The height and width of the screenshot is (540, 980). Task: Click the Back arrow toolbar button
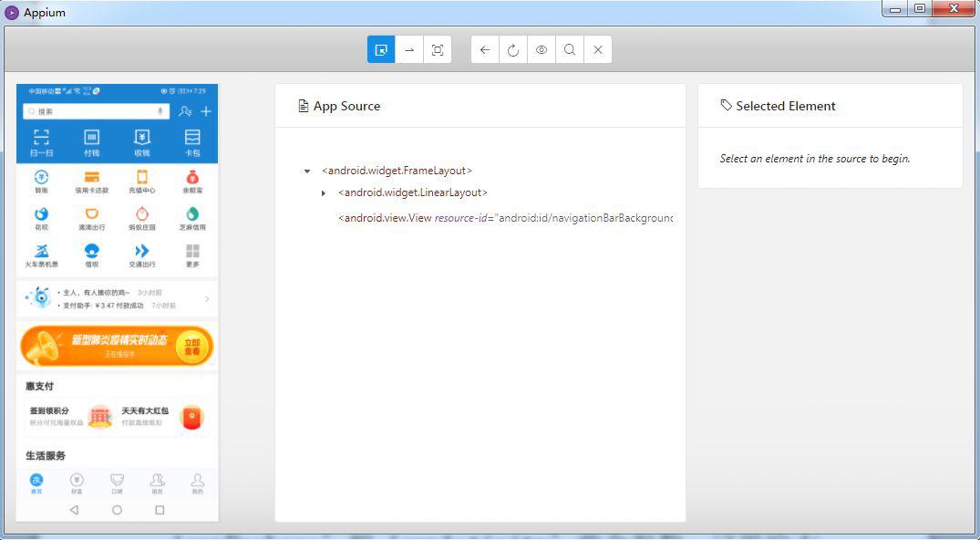485,50
